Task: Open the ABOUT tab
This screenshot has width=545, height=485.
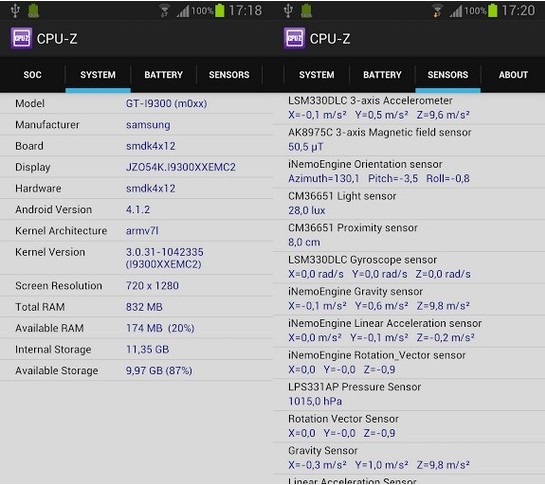Action: 513,75
